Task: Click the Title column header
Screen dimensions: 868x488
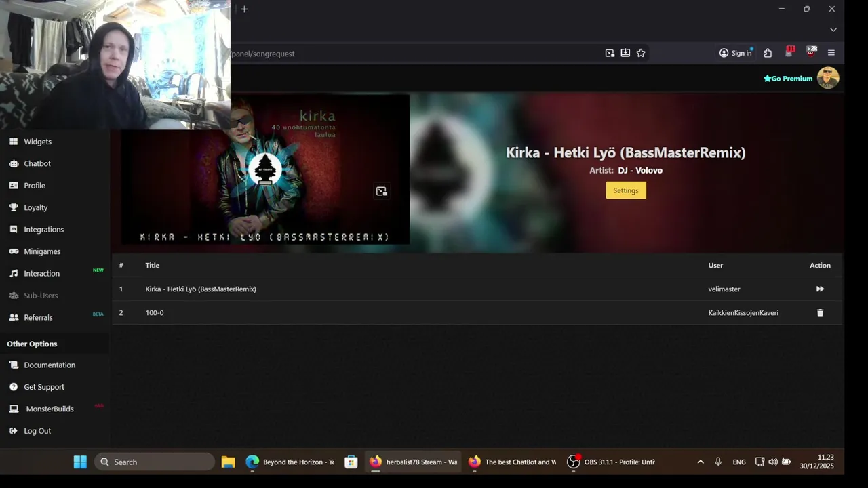Action: point(153,265)
